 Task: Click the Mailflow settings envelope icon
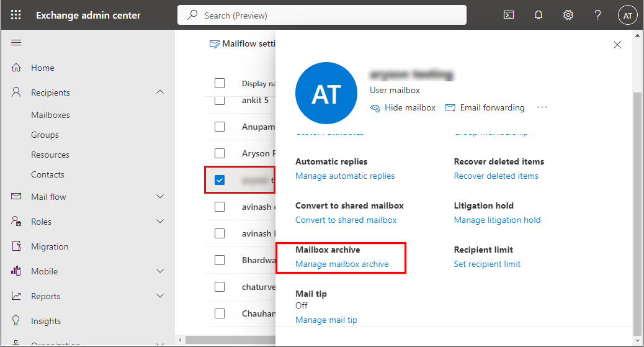[x=215, y=44]
